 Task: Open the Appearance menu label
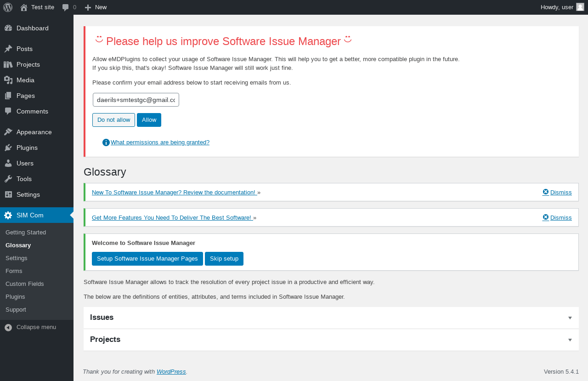(x=34, y=132)
